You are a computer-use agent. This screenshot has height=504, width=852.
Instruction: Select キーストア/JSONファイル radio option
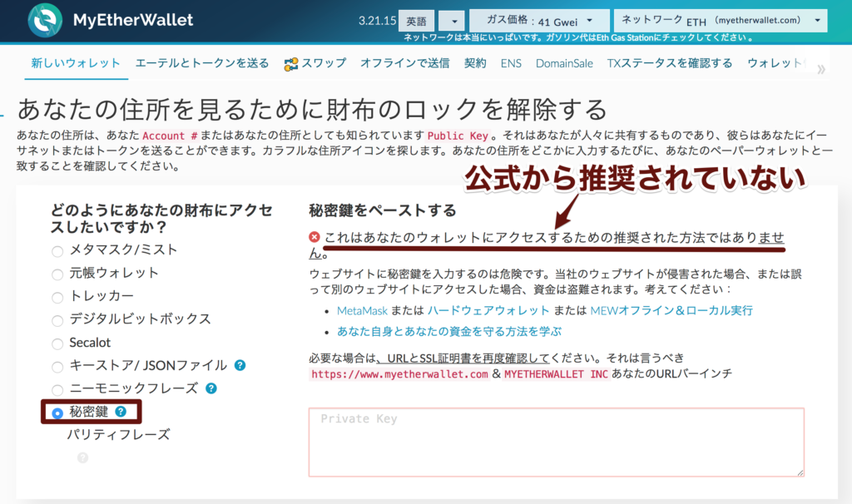(x=57, y=367)
